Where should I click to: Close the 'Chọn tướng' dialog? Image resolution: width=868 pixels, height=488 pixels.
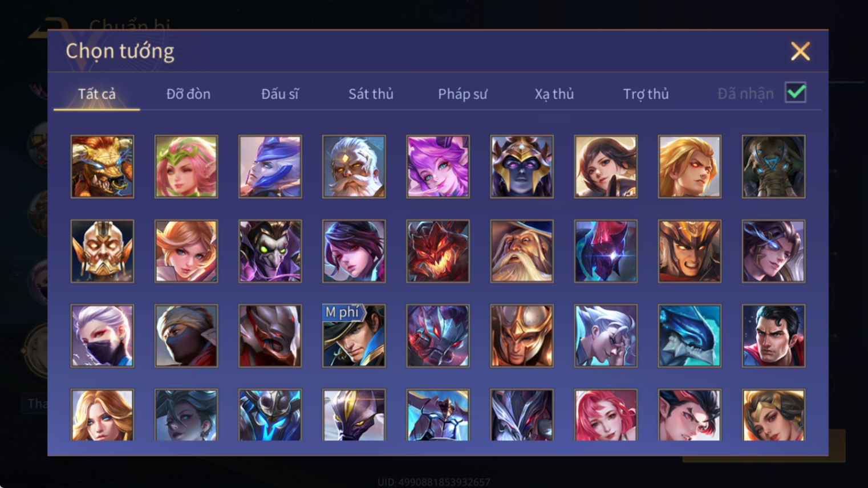pos(800,51)
